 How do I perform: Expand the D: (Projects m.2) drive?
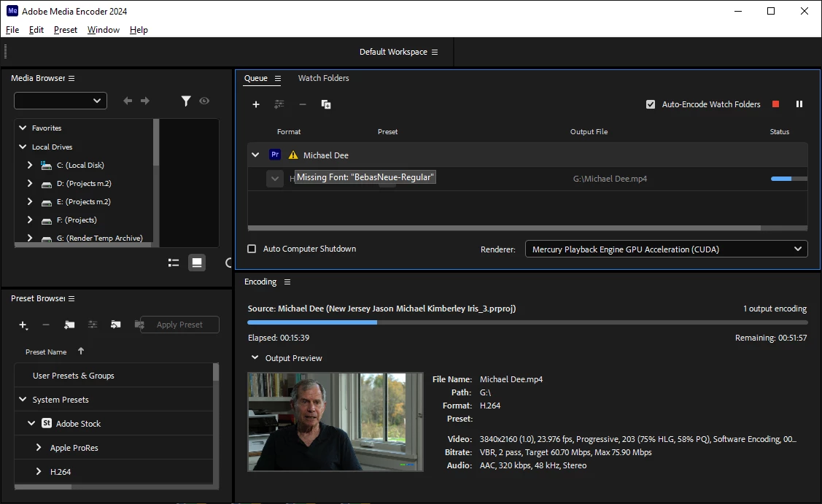pos(30,183)
